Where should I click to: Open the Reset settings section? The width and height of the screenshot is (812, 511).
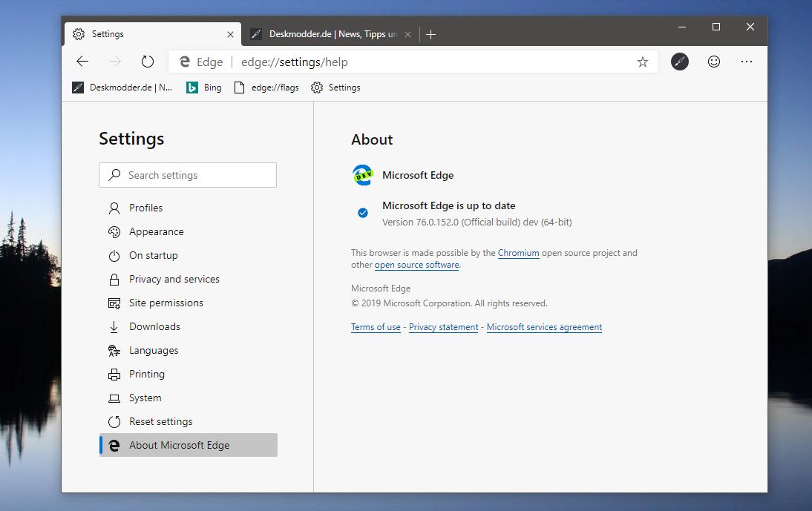(188, 421)
